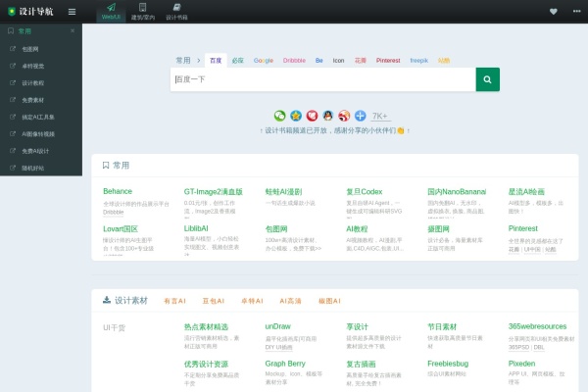Click the bookmark icon in 常用 section heading
588x392 pixels.
point(106,165)
